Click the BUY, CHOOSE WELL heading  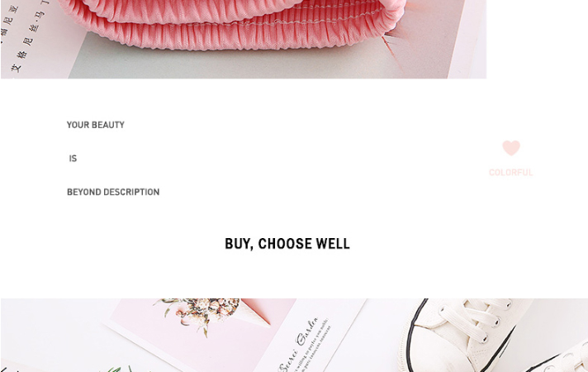[x=287, y=244]
